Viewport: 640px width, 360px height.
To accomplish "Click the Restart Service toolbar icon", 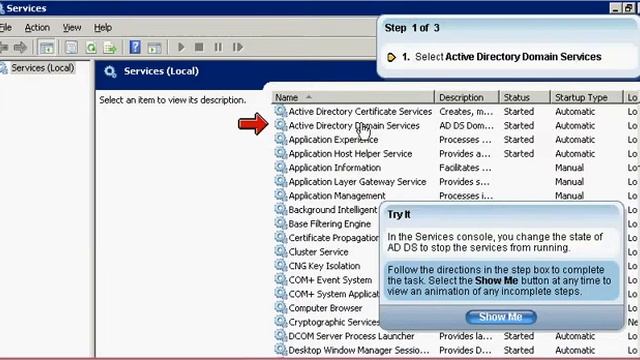I will tap(238, 47).
